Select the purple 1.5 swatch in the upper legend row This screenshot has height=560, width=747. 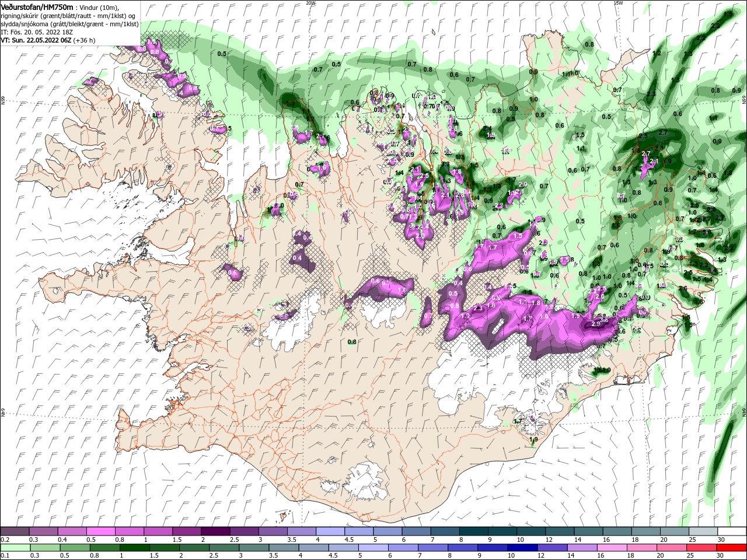186,531
